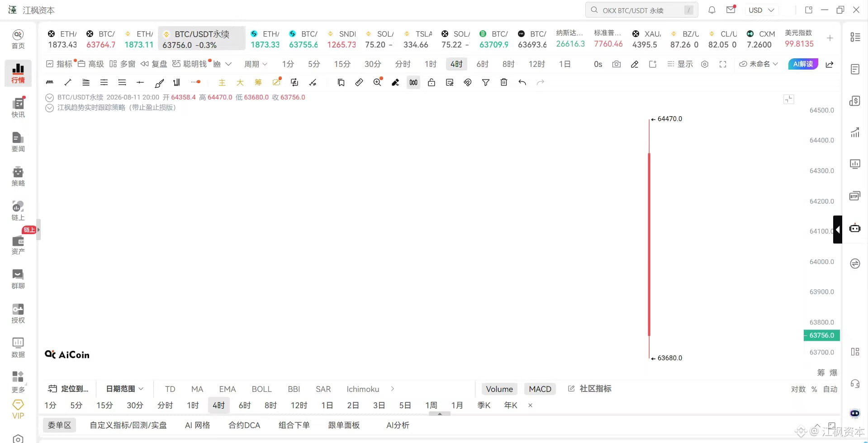Open the 日期范围 date range dropdown

(x=124, y=389)
